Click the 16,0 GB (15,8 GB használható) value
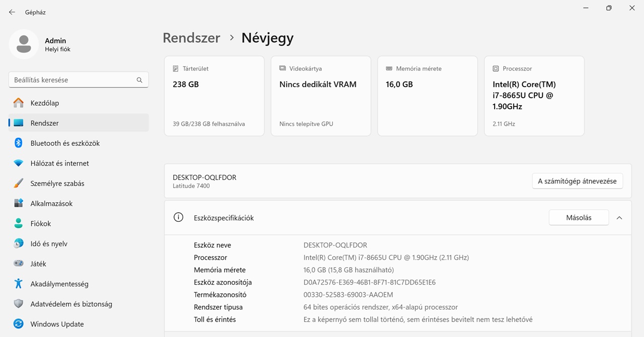This screenshot has height=337, width=644. click(349, 270)
